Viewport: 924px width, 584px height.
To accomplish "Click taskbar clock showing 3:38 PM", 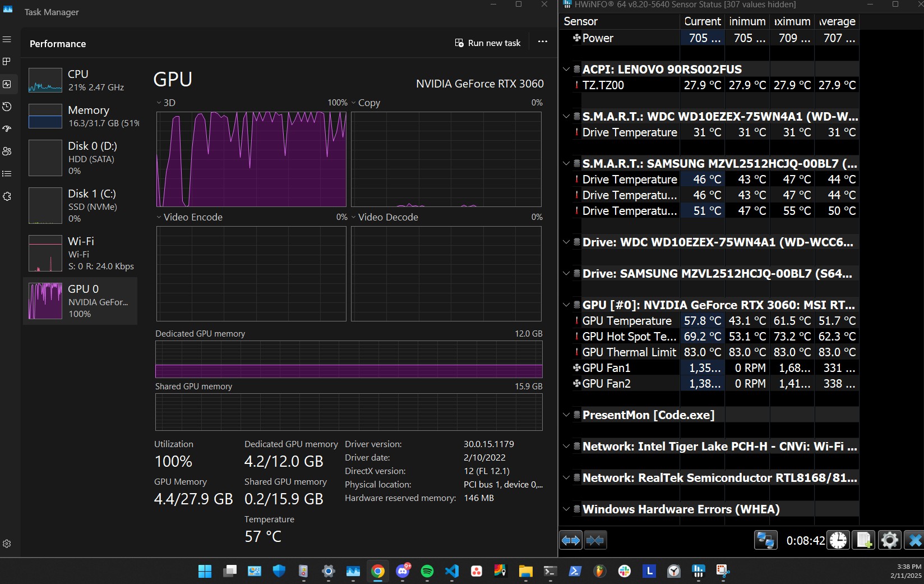I will (x=905, y=571).
